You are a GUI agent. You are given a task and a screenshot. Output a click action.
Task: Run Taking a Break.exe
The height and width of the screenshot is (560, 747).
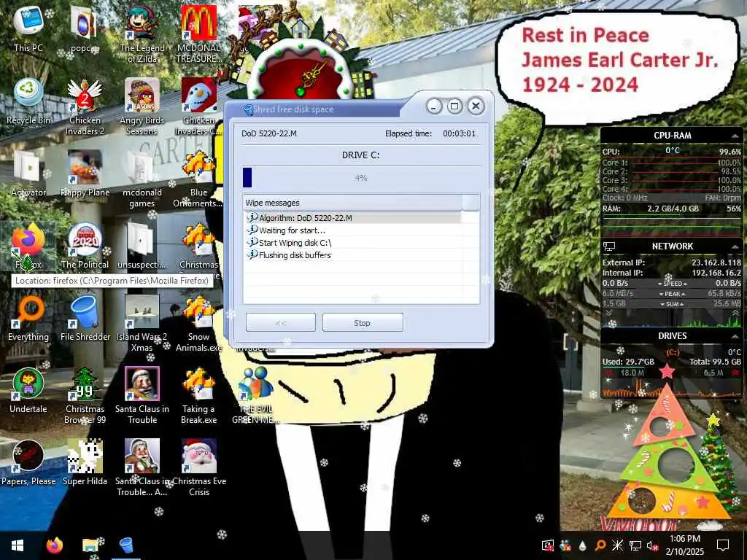click(198, 395)
